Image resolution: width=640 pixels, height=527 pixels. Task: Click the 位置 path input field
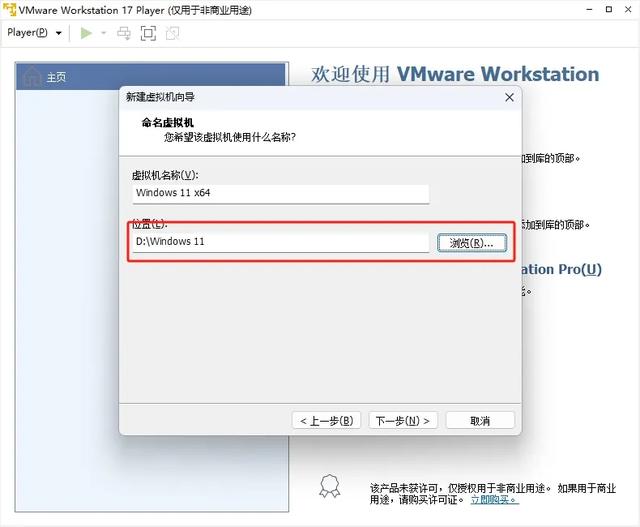point(280,242)
